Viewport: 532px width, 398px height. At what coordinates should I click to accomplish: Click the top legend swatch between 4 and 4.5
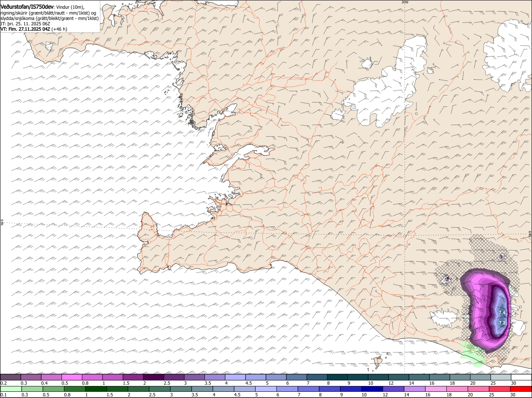[235, 377]
